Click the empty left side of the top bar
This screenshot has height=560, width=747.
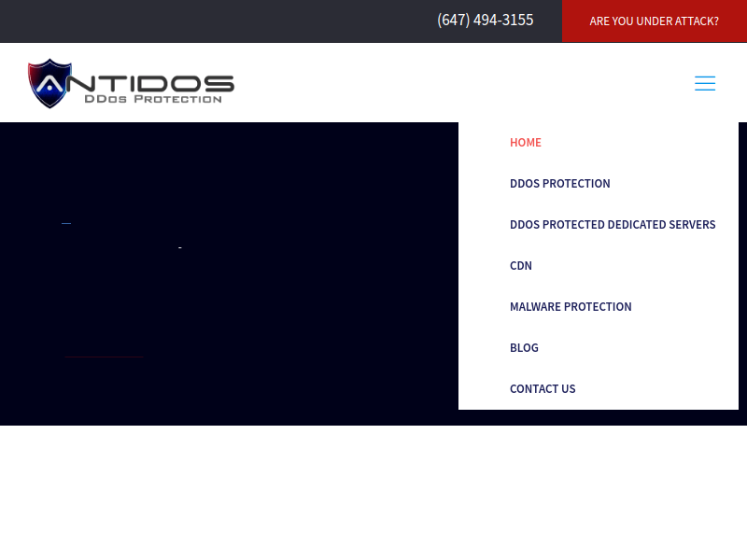187,21
